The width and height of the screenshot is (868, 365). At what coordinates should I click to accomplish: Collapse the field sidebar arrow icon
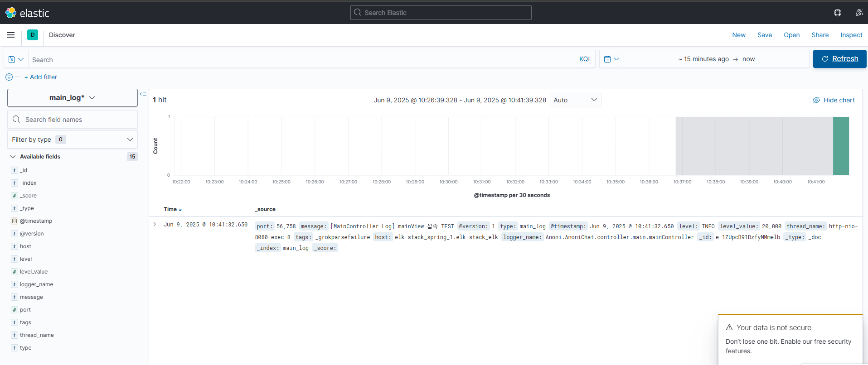tap(143, 94)
